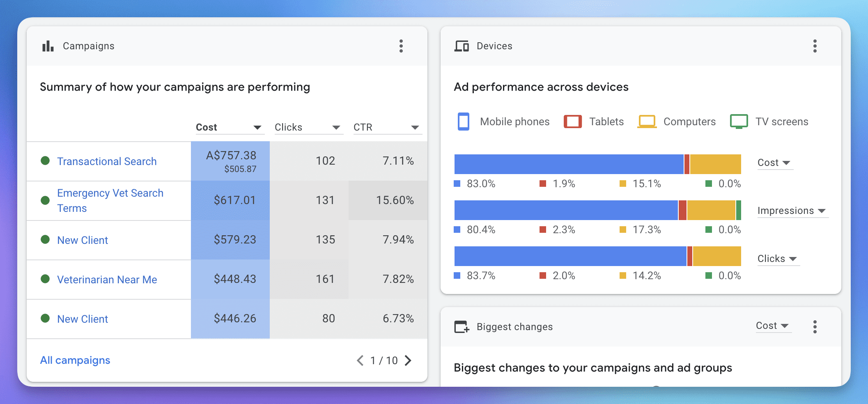Go to the next campaigns page
This screenshot has height=404, width=868.
click(408, 360)
